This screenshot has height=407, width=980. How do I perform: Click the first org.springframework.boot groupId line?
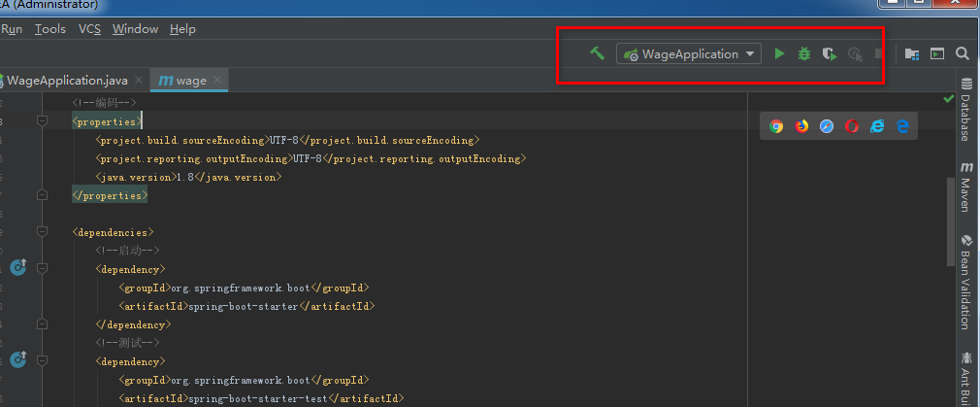pos(244,288)
